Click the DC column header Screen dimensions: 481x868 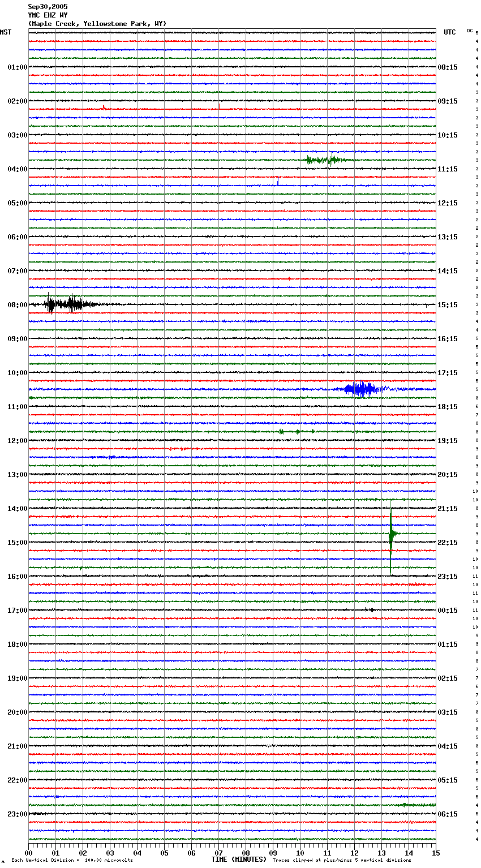[470, 31]
